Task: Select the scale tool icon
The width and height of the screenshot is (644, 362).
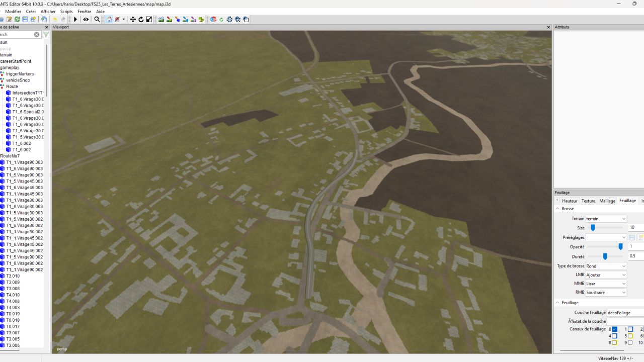Action: [x=149, y=20]
